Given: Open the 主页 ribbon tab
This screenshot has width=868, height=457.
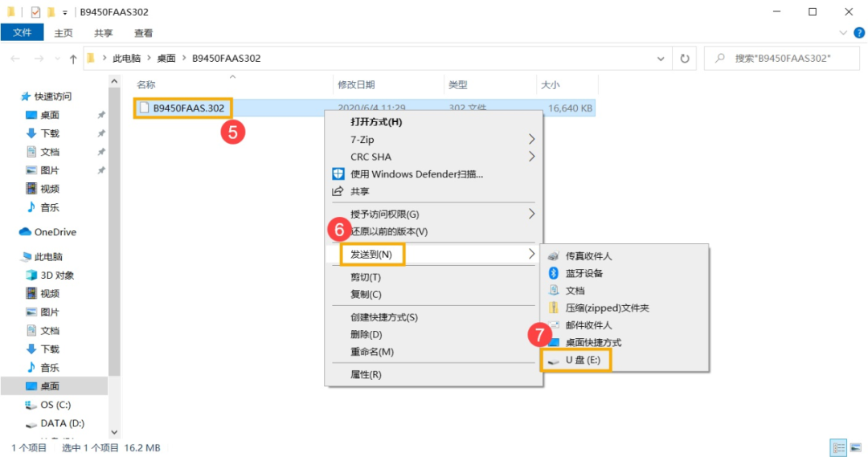Looking at the screenshot, I should point(63,33).
